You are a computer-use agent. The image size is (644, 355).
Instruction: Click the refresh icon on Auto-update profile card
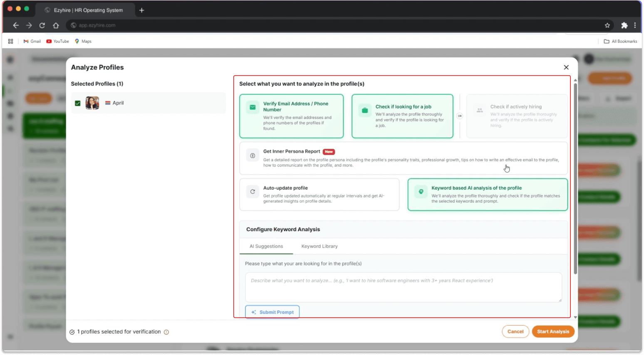(253, 192)
